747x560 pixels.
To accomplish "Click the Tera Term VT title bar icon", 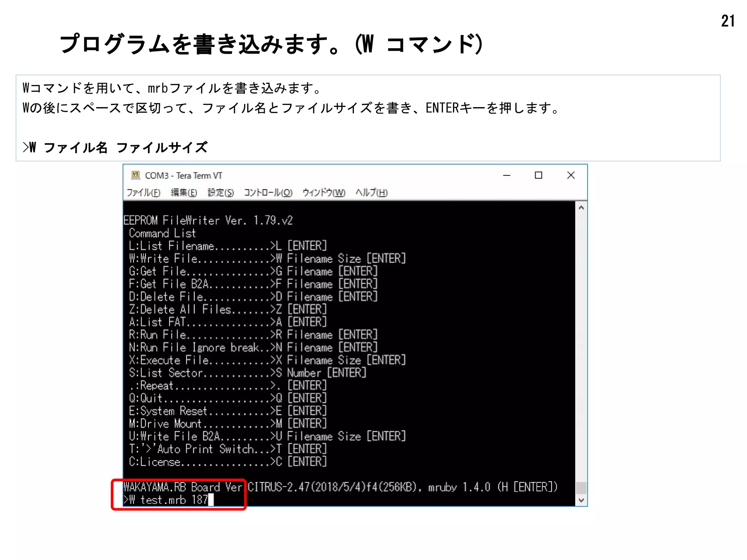I will pos(136,175).
